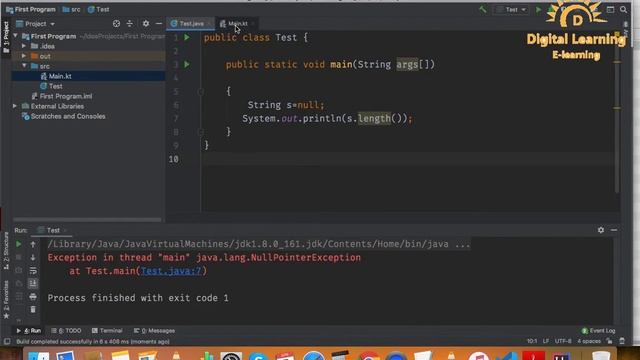Close the Test.java editor tab
Screen dimensions: 640x360
(x=209, y=24)
